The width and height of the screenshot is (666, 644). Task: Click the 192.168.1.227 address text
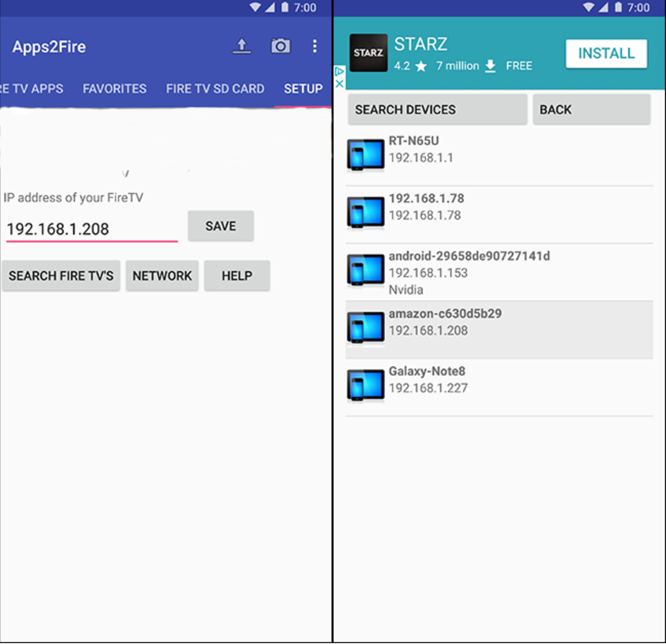(428, 388)
